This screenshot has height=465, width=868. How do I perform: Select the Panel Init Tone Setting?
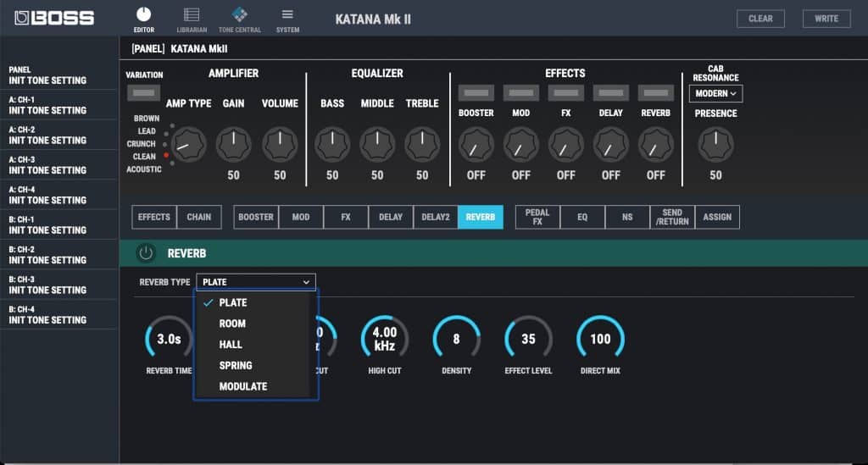(58, 75)
